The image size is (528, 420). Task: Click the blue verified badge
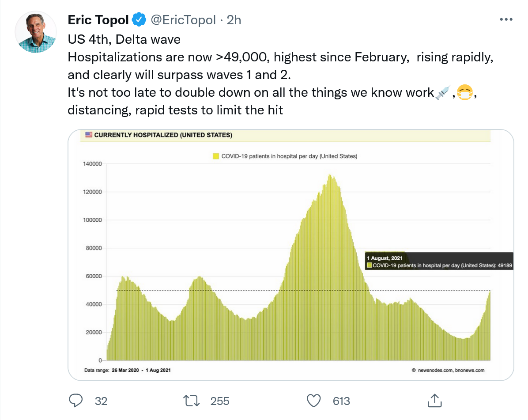pyautogui.click(x=140, y=20)
